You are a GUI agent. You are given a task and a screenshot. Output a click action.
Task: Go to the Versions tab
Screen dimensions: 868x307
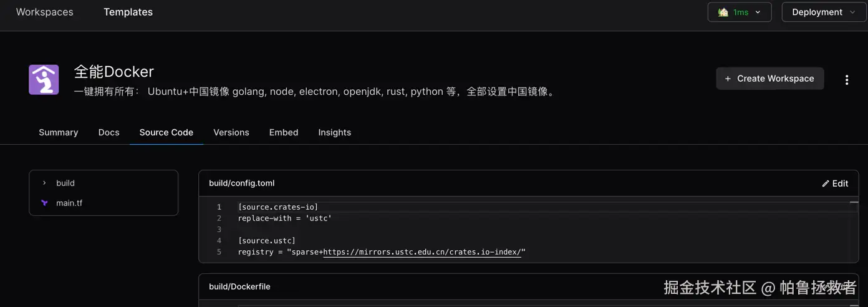coord(231,132)
